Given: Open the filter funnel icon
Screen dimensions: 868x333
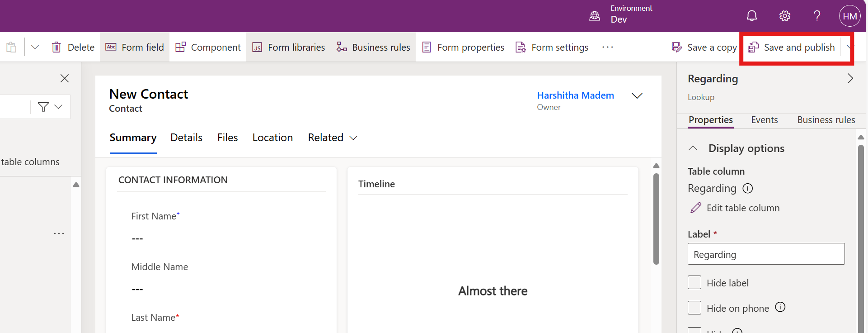Looking at the screenshot, I should pos(43,107).
